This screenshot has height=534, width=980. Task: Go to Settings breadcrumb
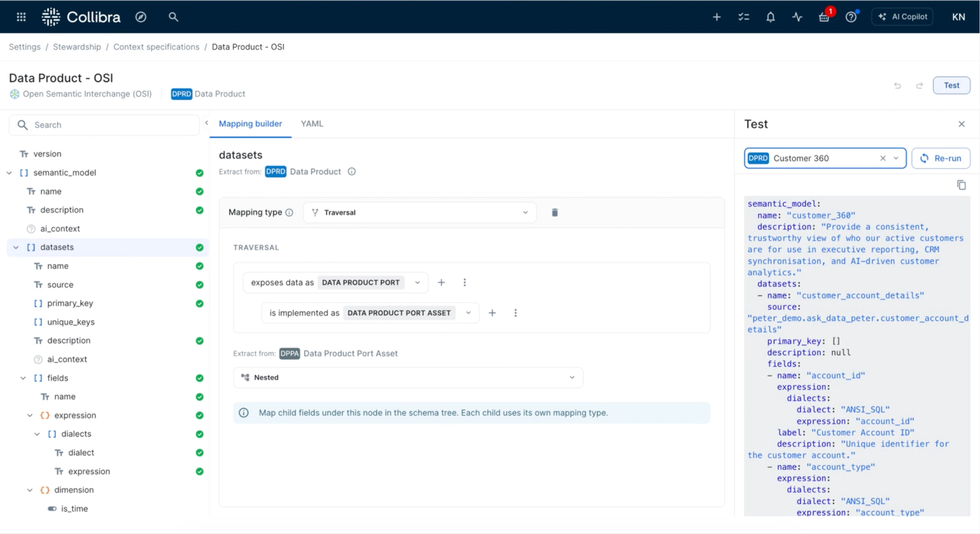click(x=24, y=47)
